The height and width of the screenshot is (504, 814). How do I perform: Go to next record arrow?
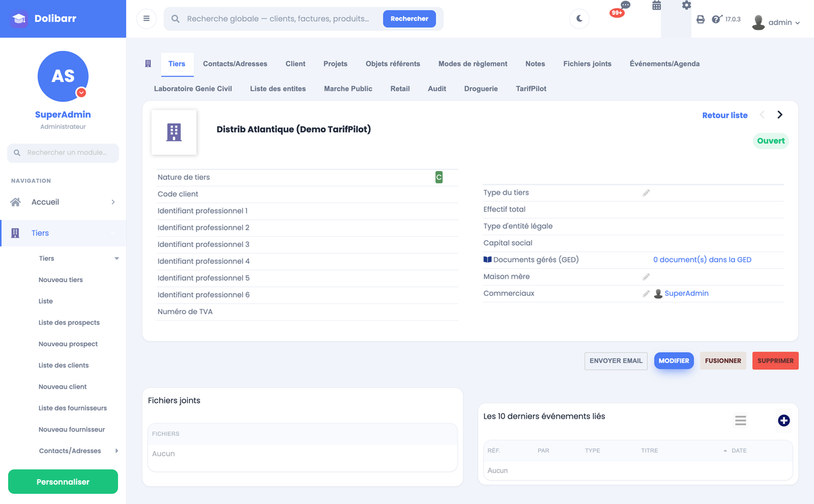click(780, 115)
